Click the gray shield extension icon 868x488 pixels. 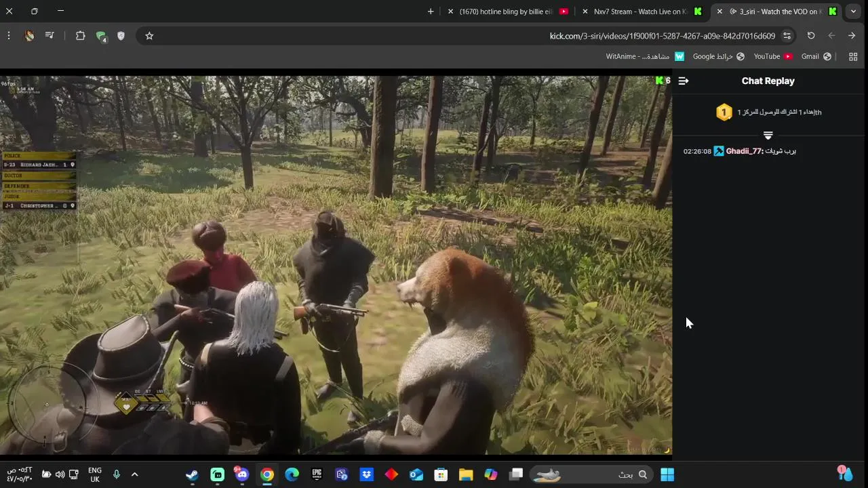121,36
